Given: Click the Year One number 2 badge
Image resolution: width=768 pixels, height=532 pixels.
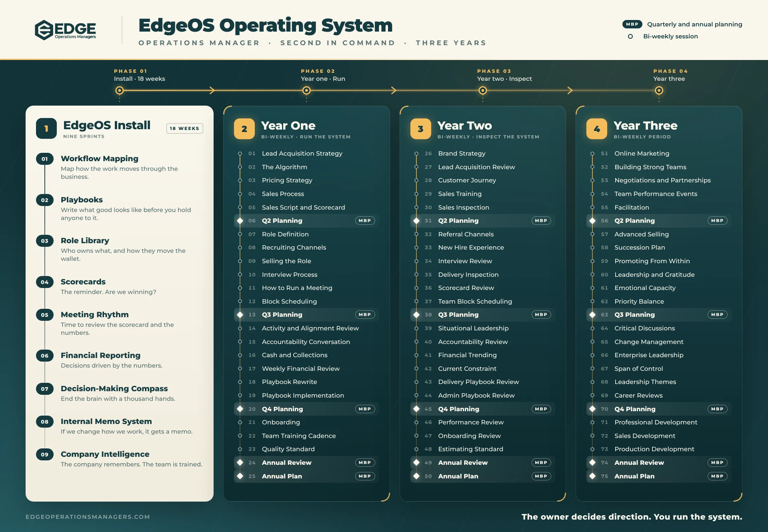Looking at the screenshot, I should [244, 129].
